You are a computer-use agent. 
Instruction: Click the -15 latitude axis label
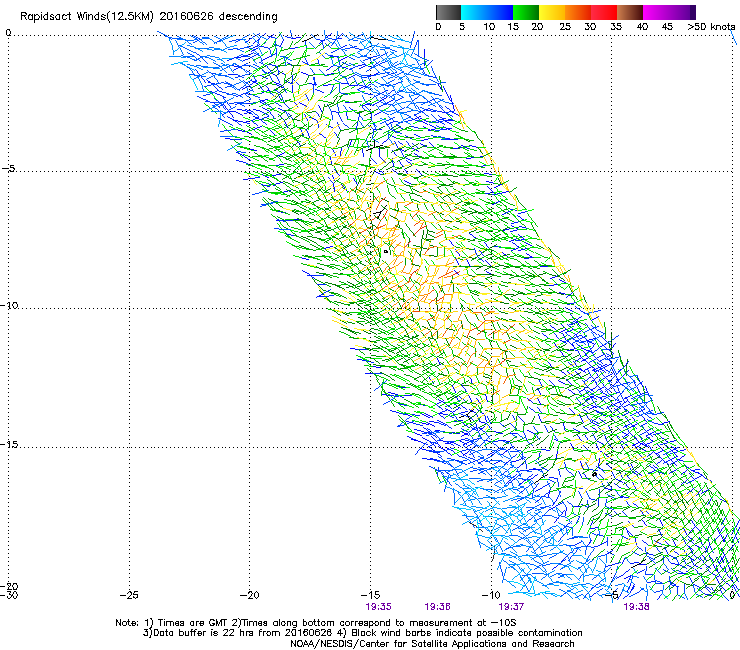pos(9,444)
